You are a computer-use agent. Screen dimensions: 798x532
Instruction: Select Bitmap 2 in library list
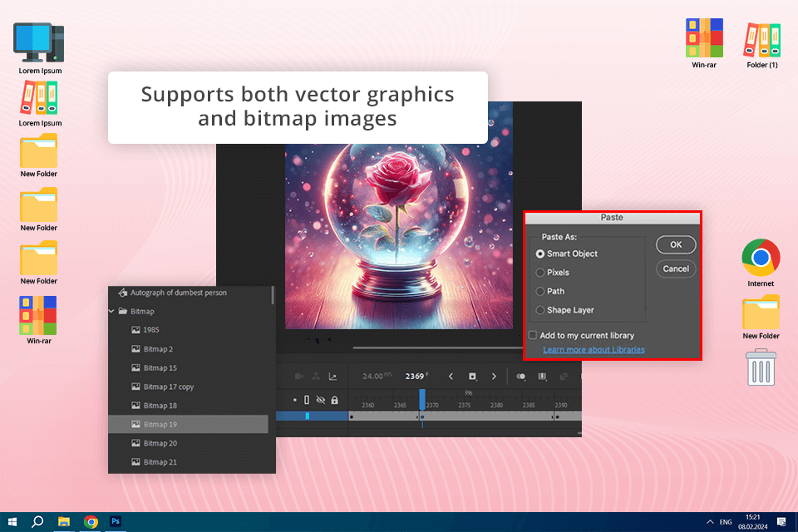pyautogui.click(x=189, y=349)
